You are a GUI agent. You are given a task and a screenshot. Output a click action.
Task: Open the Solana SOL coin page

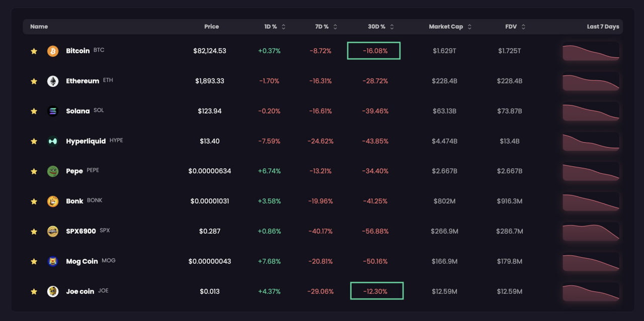click(x=85, y=111)
